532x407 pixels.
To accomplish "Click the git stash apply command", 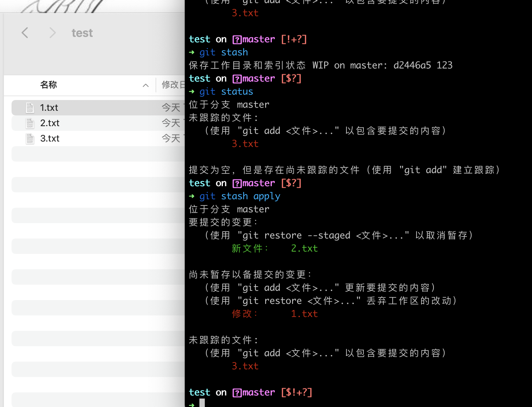I will click(x=240, y=196).
